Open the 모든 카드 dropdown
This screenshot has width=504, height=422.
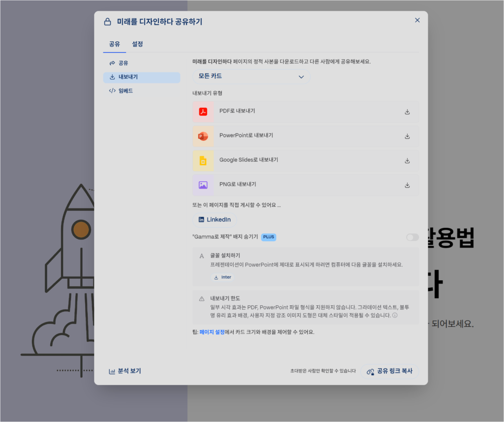[x=252, y=77]
